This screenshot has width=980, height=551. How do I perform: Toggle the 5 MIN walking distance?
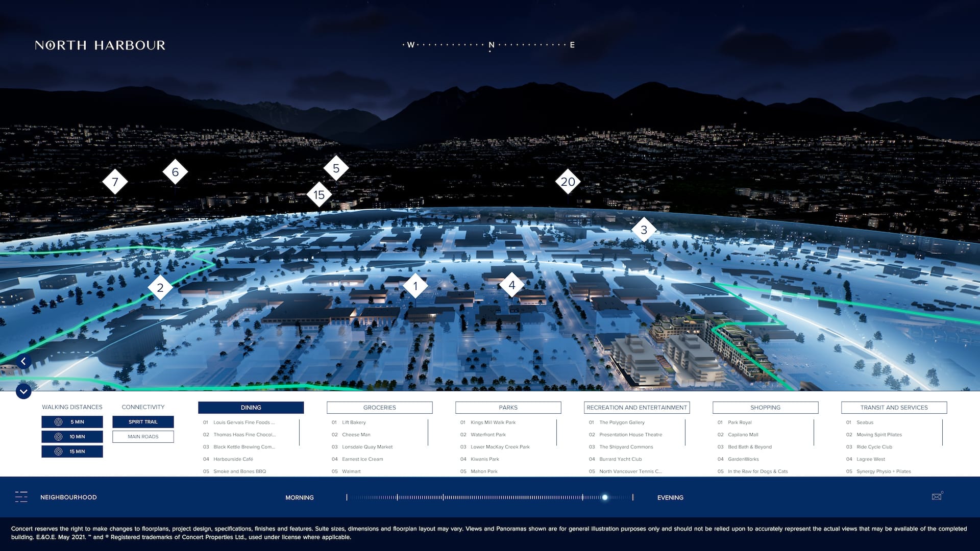tap(72, 422)
